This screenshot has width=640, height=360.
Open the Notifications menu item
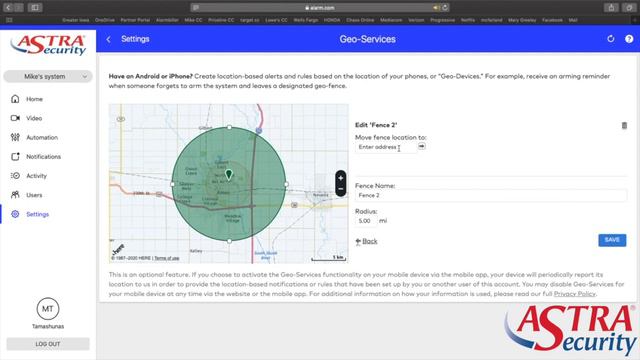click(x=44, y=157)
